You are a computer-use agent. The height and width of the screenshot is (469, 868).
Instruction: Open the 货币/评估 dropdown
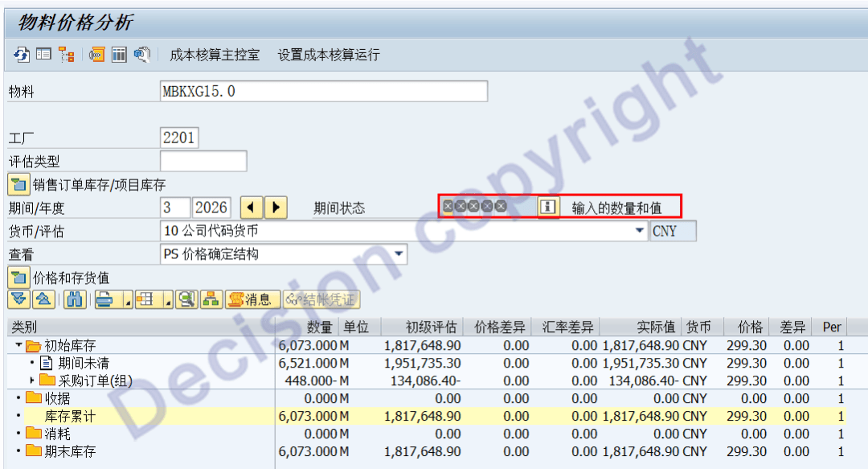click(640, 230)
